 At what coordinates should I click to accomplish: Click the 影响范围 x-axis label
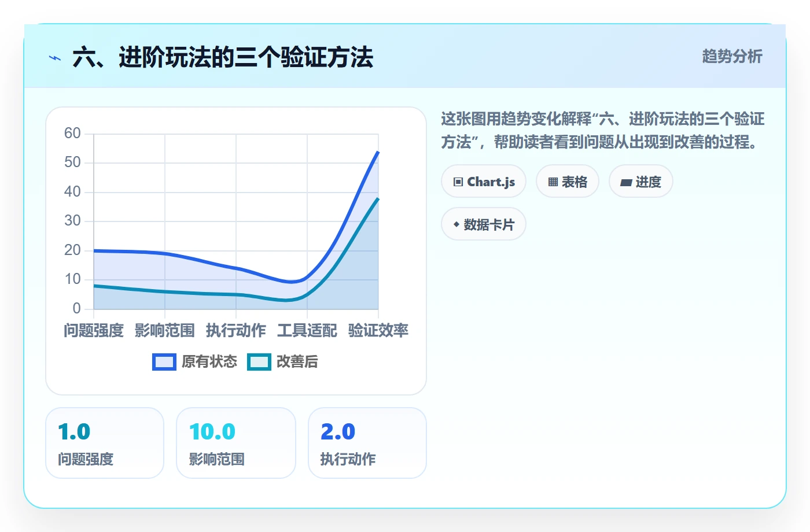[165, 330]
